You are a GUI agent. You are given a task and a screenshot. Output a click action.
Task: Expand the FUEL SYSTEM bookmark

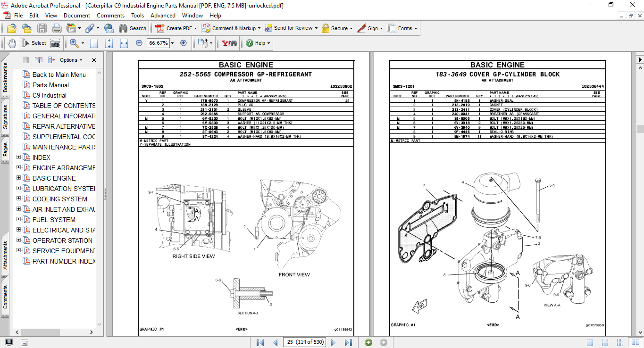pyautogui.click(x=18, y=220)
